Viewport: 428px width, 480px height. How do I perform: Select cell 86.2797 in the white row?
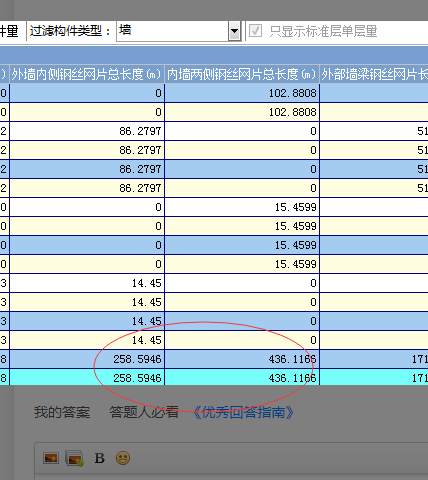(87, 131)
